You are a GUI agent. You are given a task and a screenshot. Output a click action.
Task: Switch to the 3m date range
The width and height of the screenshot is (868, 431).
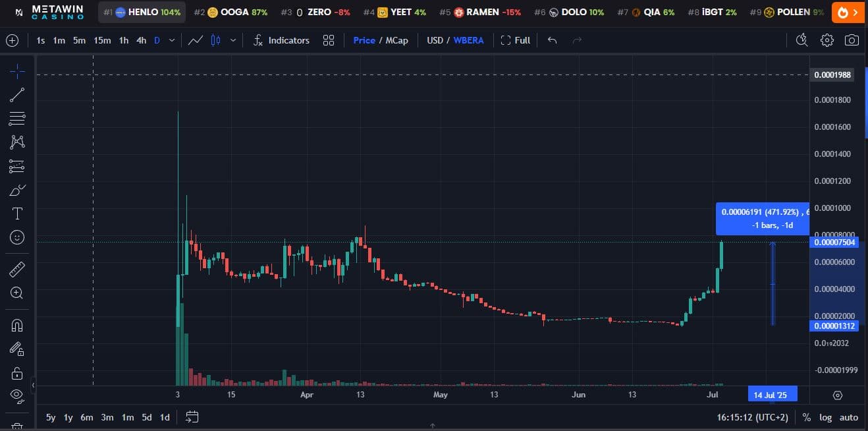(107, 417)
